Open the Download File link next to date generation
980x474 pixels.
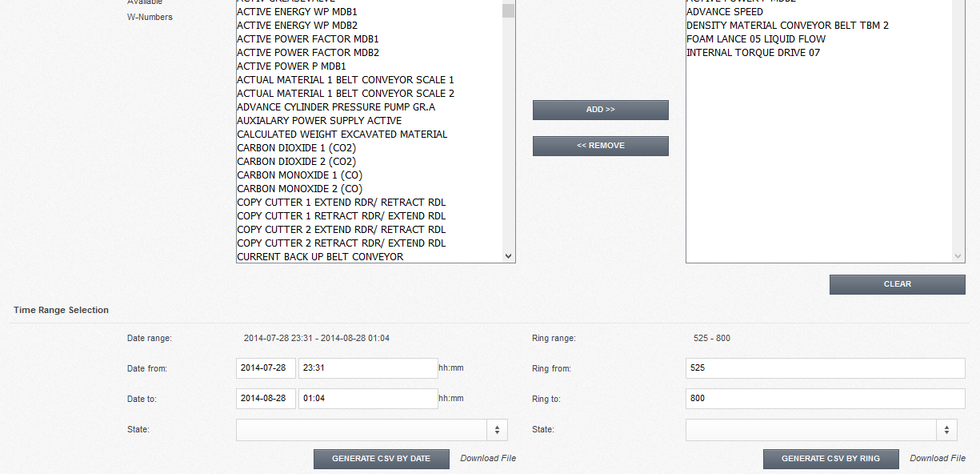pos(486,458)
